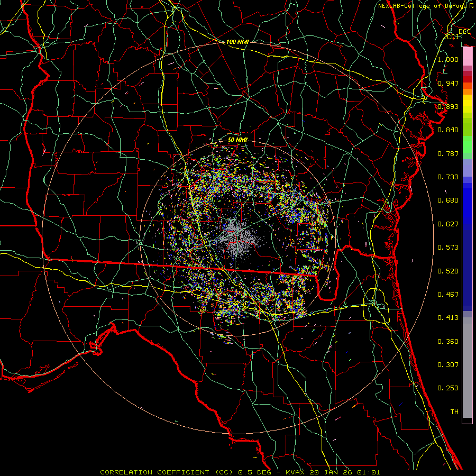Click the DCC label above the color bar

click(x=464, y=32)
